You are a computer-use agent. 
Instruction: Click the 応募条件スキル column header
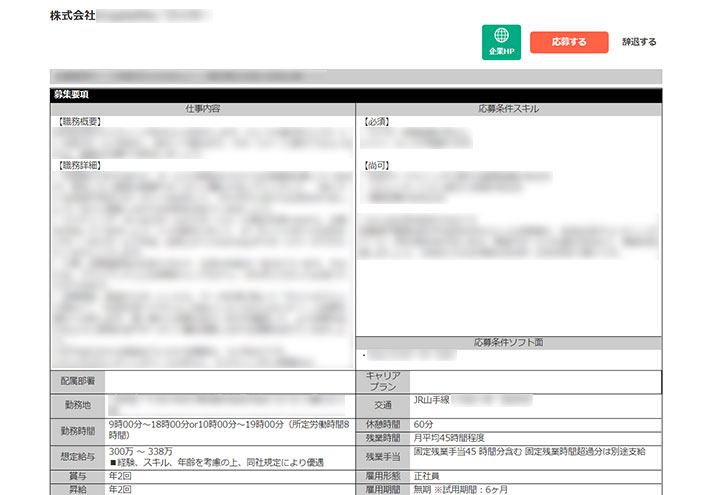[509, 108]
